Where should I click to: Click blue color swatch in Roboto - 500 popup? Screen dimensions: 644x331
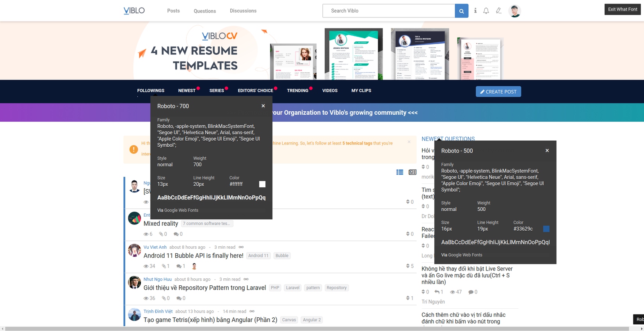(546, 229)
